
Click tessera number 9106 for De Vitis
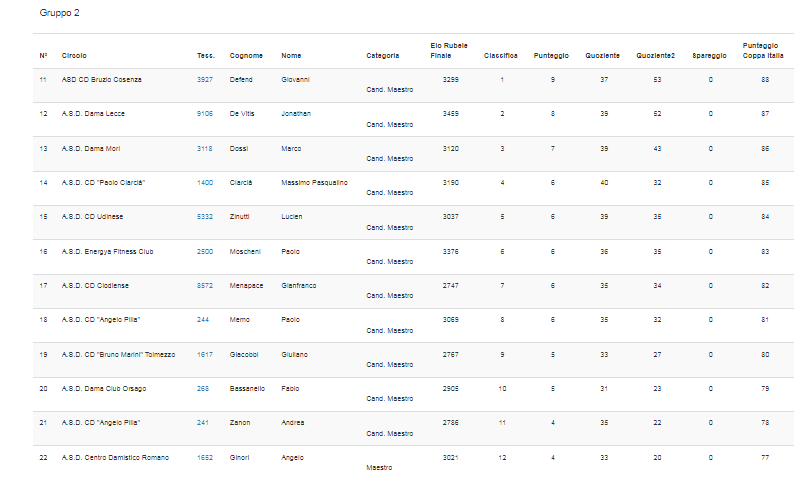pos(205,114)
